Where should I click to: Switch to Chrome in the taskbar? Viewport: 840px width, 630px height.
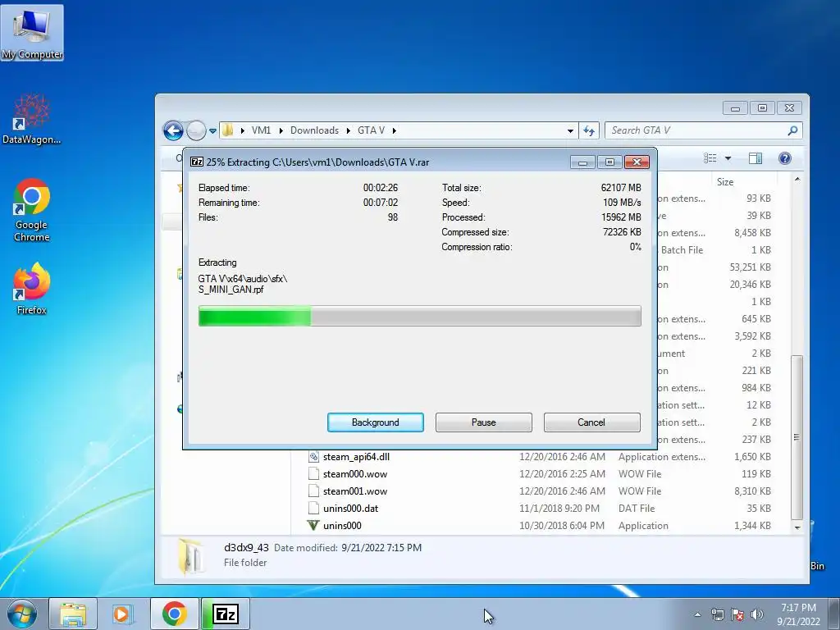click(174, 614)
